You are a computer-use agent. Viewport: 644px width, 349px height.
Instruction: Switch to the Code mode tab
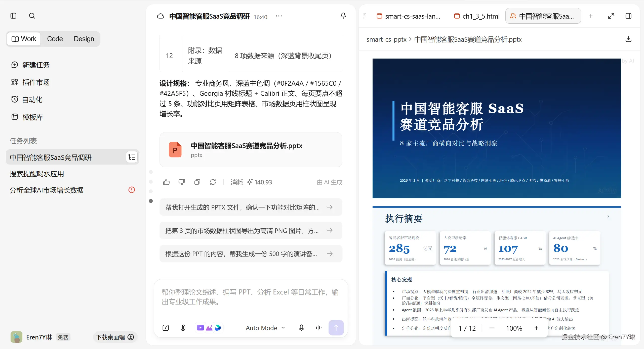tap(55, 39)
